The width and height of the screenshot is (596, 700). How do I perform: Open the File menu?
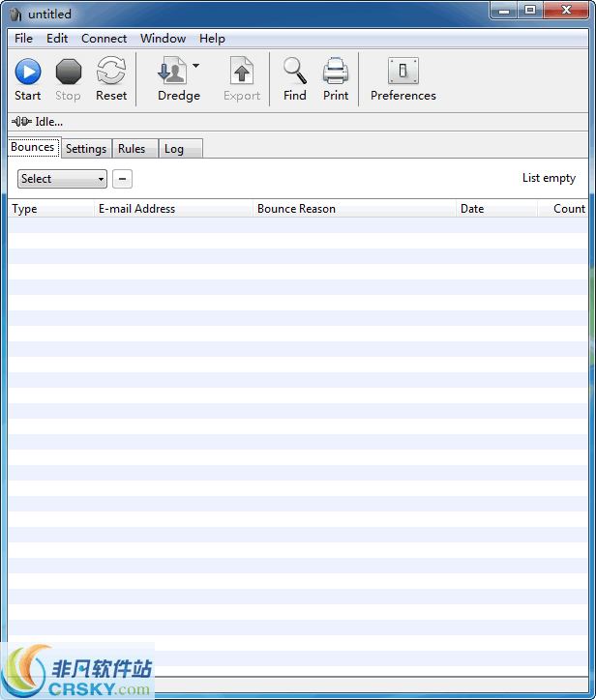tap(23, 39)
